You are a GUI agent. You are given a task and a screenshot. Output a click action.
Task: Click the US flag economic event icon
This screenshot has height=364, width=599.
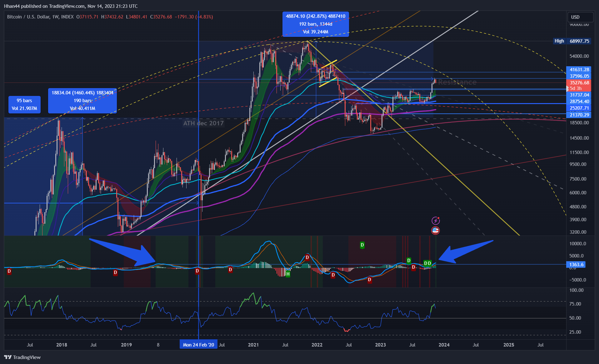(x=435, y=231)
